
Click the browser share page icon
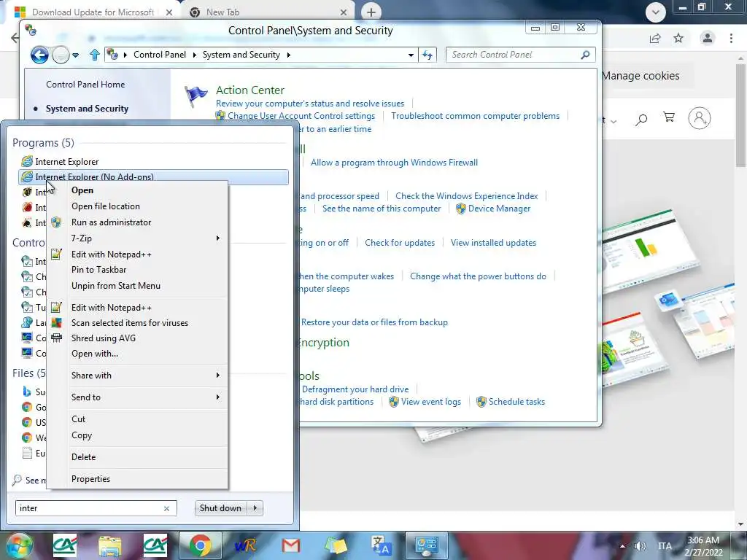click(x=655, y=38)
